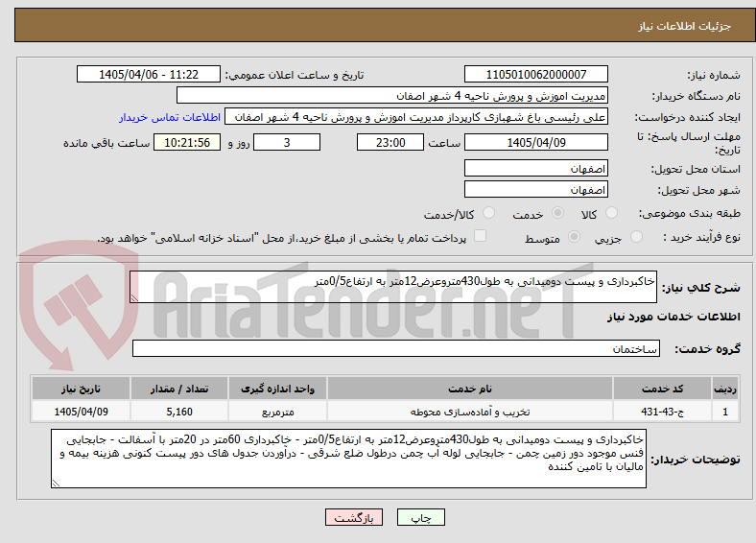The image size is (756, 543).
Task: Click the بازگشت back button
Action: (354, 517)
